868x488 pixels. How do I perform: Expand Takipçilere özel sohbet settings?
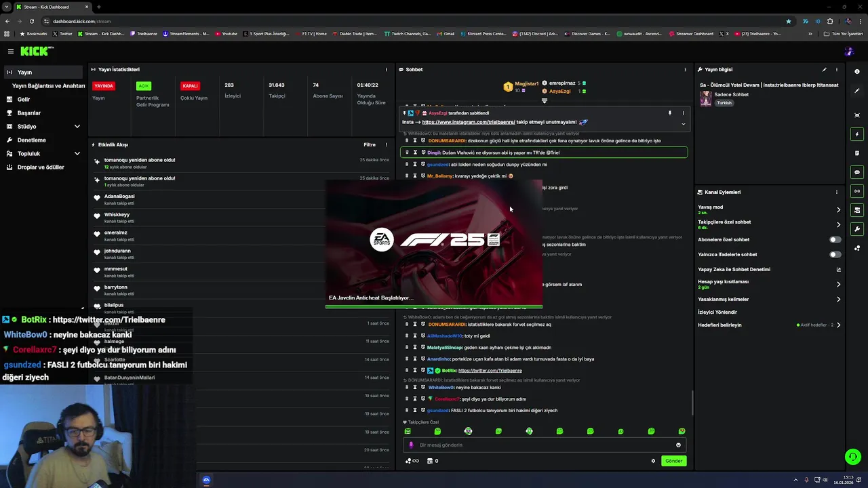pos(838,224)
